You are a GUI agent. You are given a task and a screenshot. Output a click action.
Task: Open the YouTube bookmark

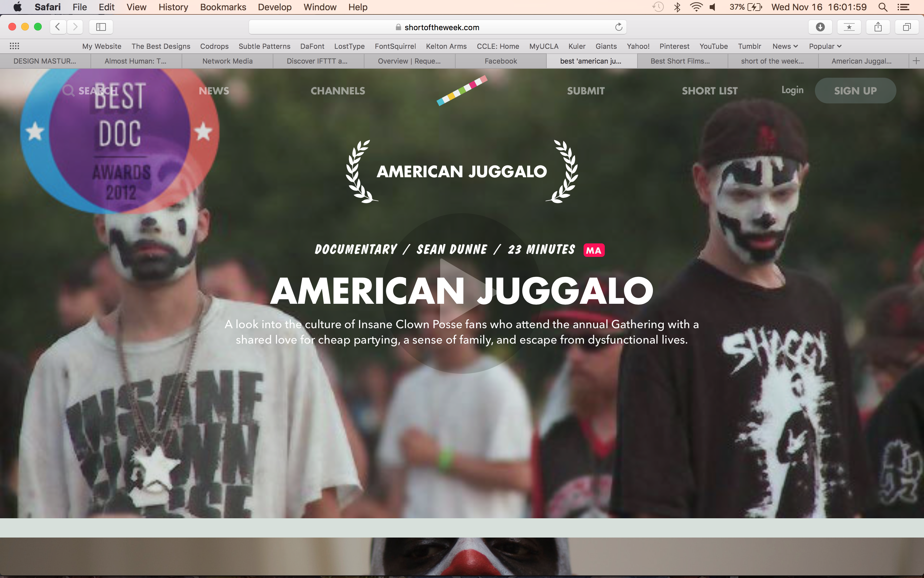point(713,46)
